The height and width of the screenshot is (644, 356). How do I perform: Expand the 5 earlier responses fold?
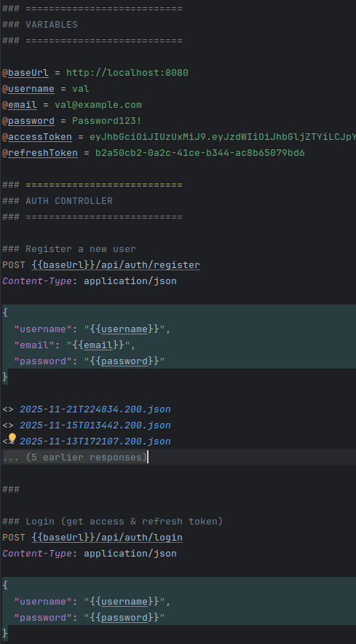click(x=75, y=457)
